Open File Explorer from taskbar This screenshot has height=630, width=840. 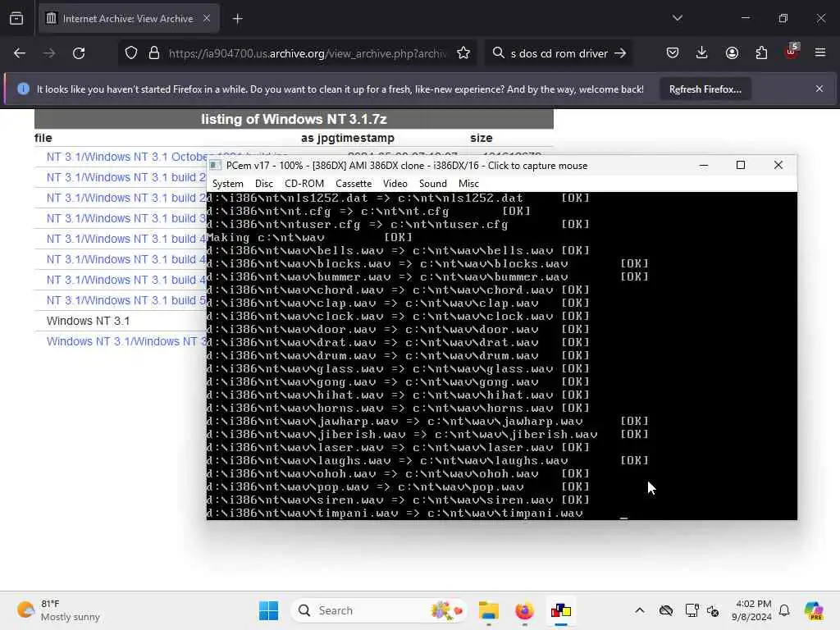tap(489, 610)
